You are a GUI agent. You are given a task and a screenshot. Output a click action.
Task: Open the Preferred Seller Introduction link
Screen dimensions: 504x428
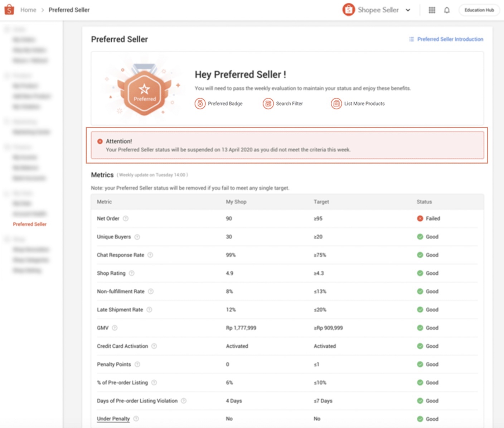tap(450, 39)
